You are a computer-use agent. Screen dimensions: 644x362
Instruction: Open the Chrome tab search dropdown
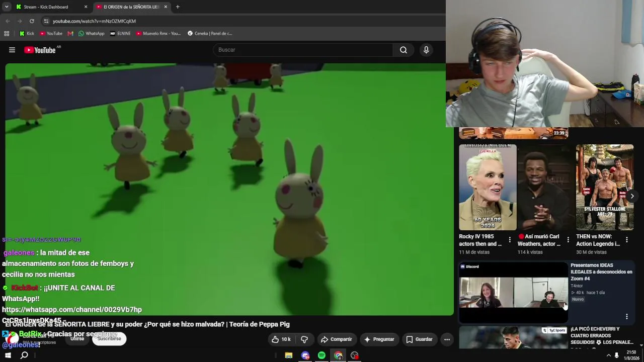point(7,7)
